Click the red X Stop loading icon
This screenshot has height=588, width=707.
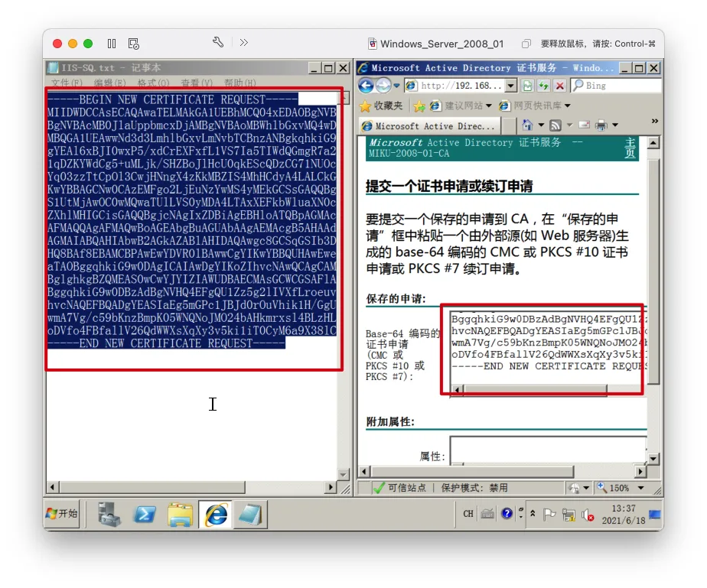tap(559, 85)
